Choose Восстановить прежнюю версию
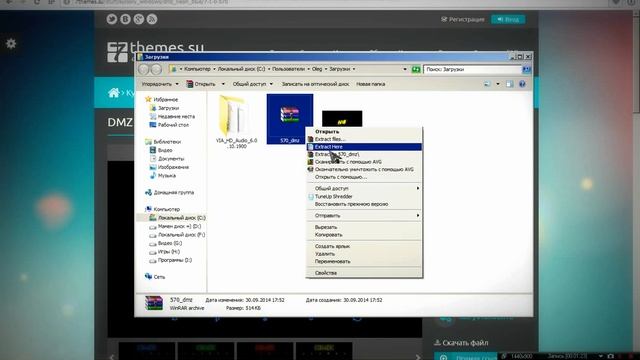The width and height of the screenshot is (640, 360). (364, 204)
